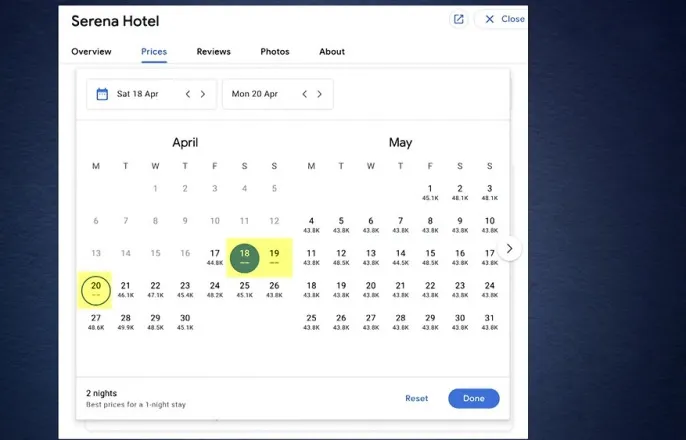
Task: Select May 1 priced 45.1K
Action: coord(430,192)
